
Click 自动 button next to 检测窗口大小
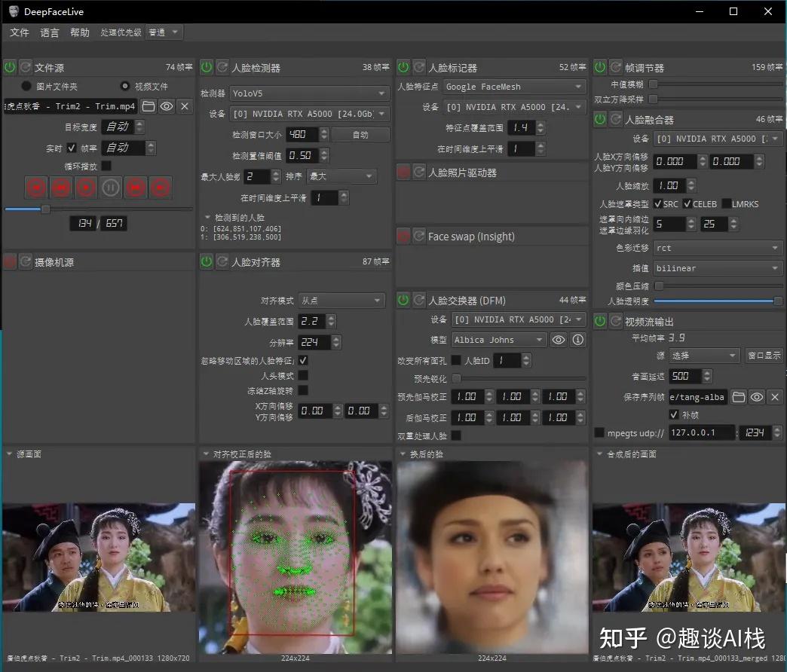click(360, 134)
